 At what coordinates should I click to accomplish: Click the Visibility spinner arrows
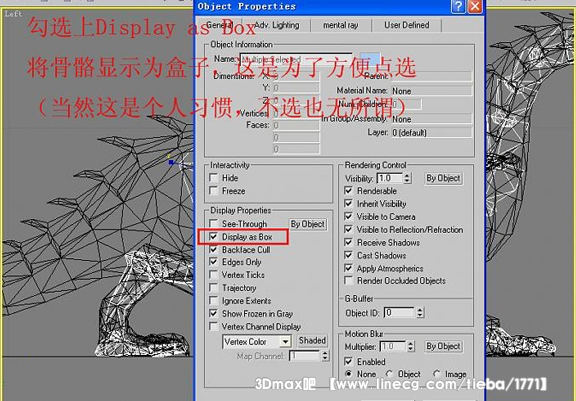click(x=407, y=178)
